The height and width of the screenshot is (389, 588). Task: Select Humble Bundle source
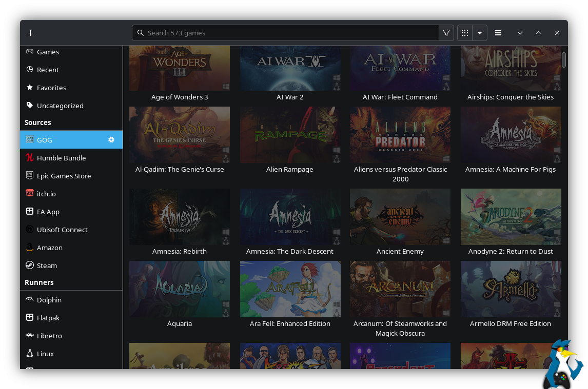coord(61,158)
